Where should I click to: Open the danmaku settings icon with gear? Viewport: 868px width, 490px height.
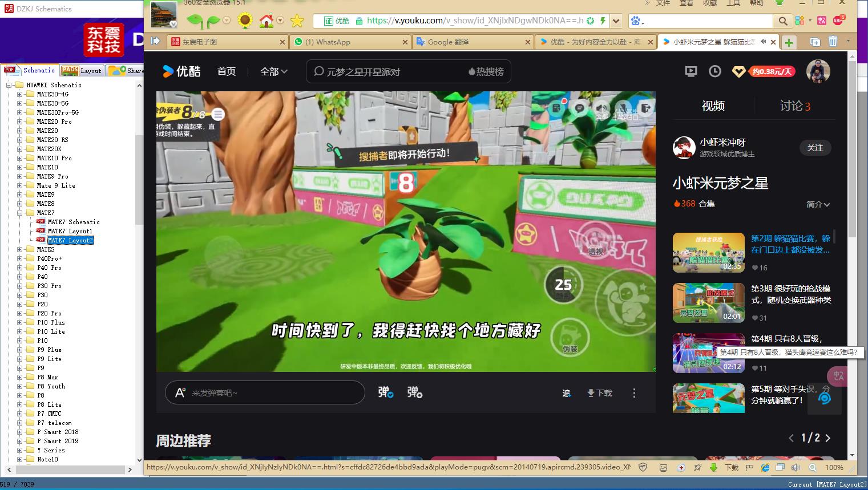click(x=415, y=392)
